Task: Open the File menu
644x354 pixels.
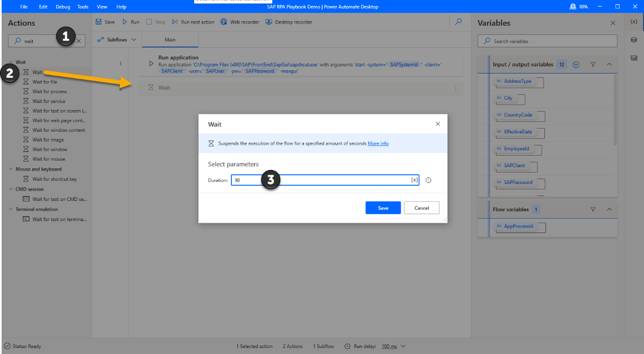Action: (x=24, y=7)
